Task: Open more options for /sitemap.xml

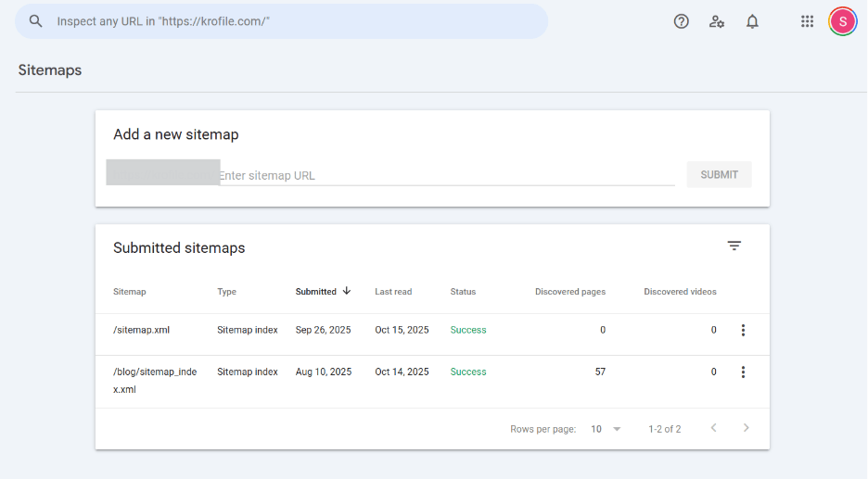Action: 743,330
